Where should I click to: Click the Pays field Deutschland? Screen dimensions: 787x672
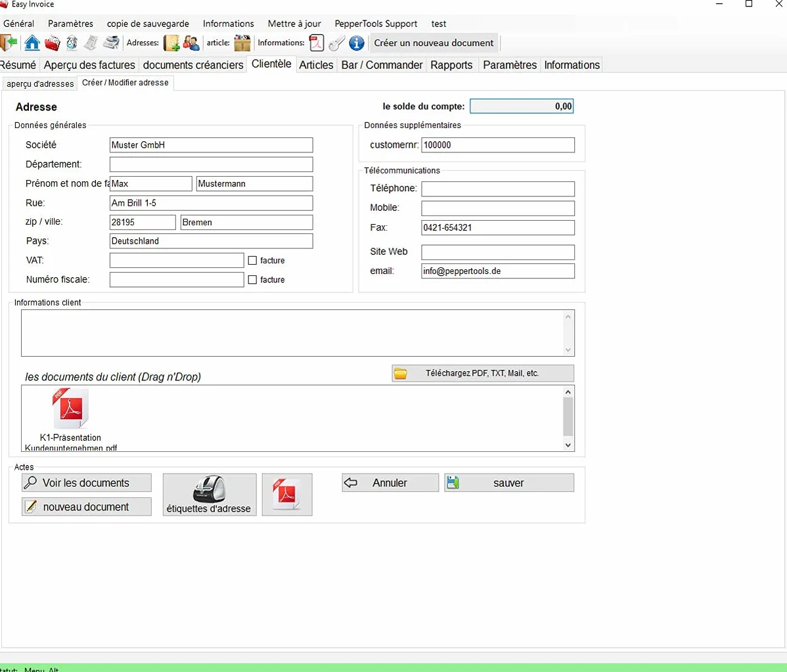(x=212, y=241)
